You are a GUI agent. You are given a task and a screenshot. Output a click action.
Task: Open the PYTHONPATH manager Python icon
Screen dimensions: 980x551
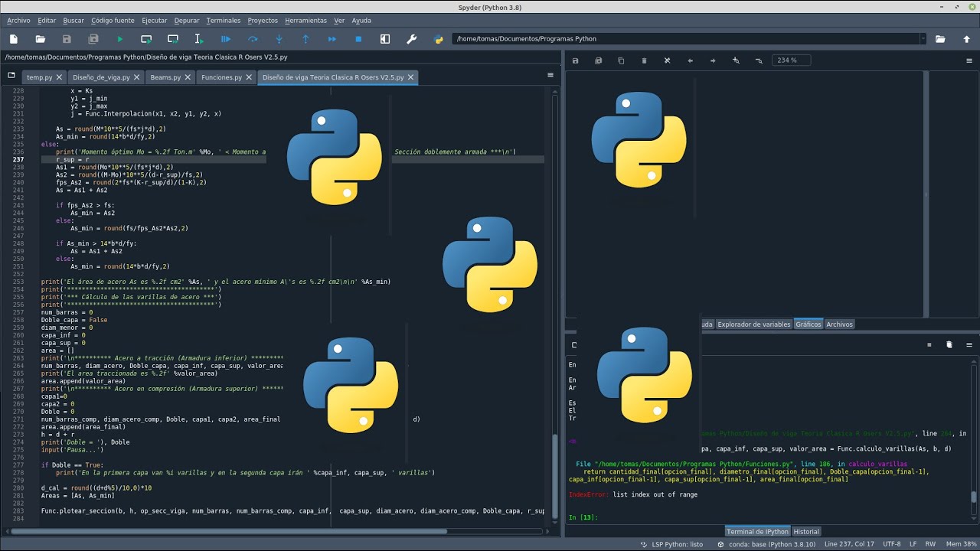click(438, 39)
